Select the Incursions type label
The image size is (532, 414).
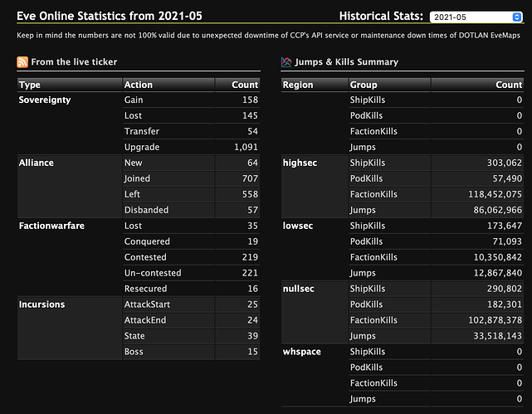coord(41,304)
